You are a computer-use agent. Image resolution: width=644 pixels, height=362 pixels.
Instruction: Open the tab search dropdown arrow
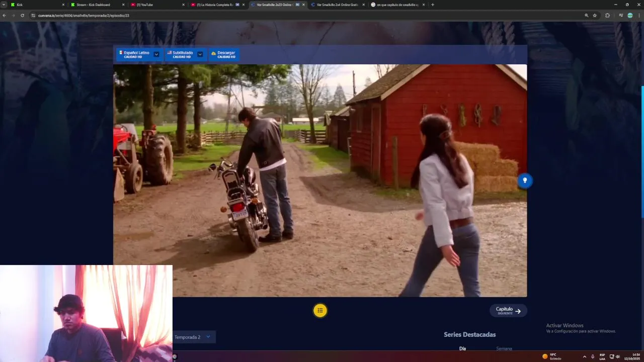coord(4,5)
